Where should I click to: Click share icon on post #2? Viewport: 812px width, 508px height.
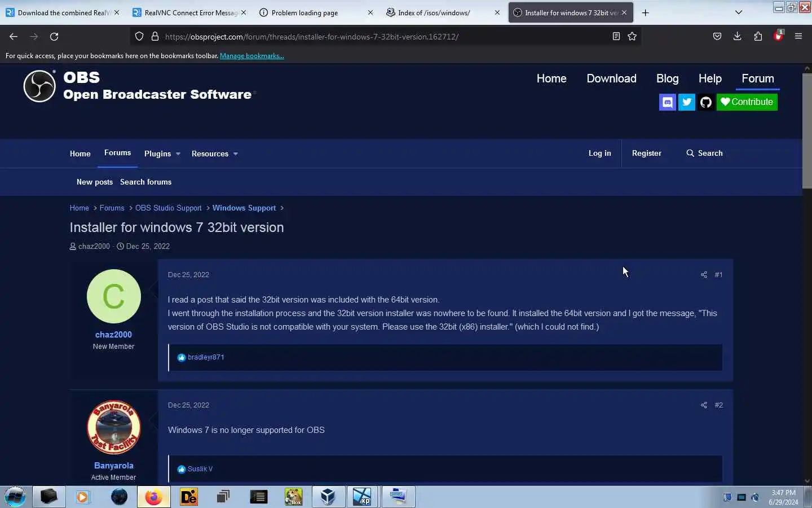click(704, 405)
